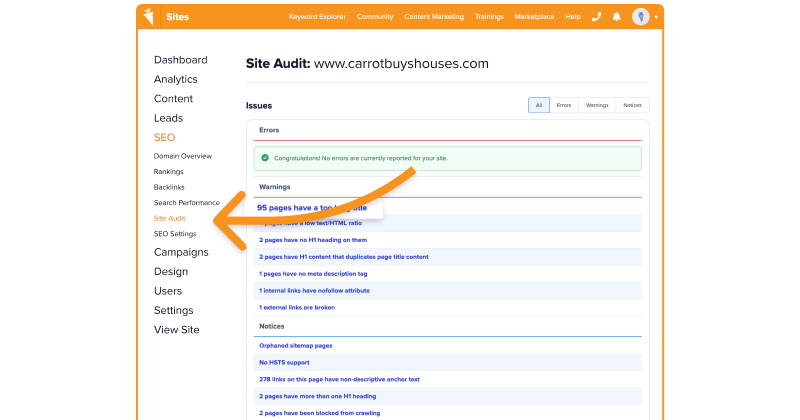Screen dimensions: 800x420
Task: Filter issues by Notices
Action: [632, 105]
